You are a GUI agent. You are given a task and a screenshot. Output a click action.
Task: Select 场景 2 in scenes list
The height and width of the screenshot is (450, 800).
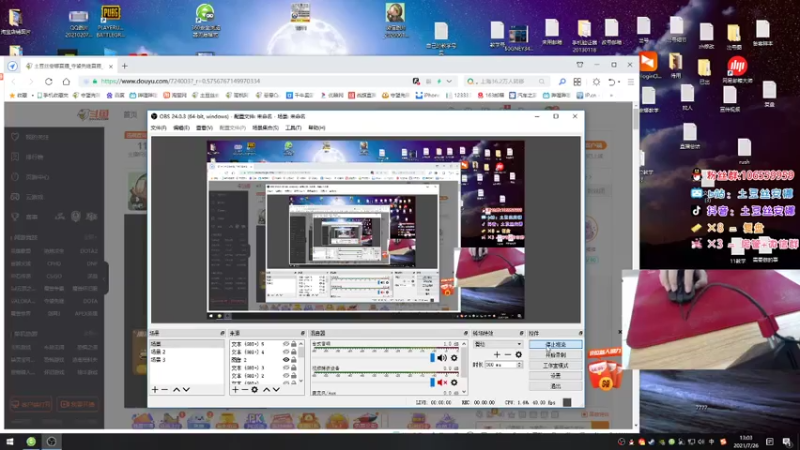pyautogui.click(x=186, y=352)
